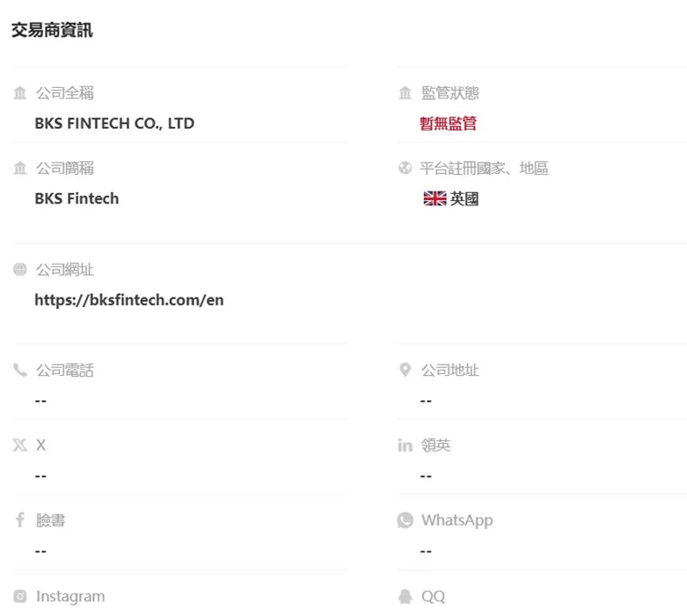Click the X (Twitter) logo icon

[x=20, y=445]
